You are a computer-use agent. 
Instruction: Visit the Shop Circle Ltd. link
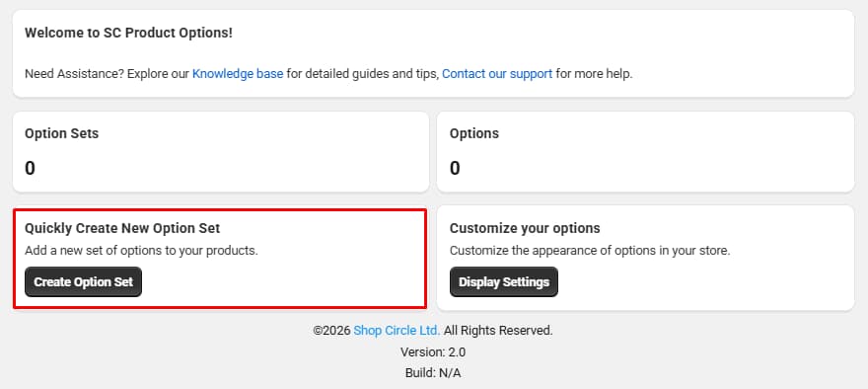(x=397, y=331)
